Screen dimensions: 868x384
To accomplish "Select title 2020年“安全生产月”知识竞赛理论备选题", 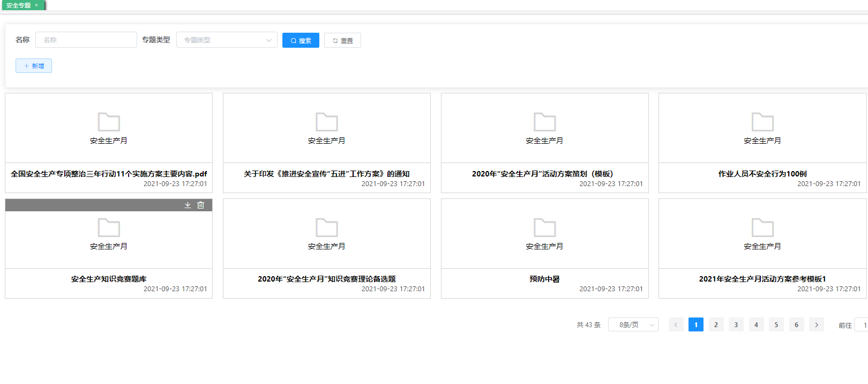I will pyautogui.click(x=327, y=279).
